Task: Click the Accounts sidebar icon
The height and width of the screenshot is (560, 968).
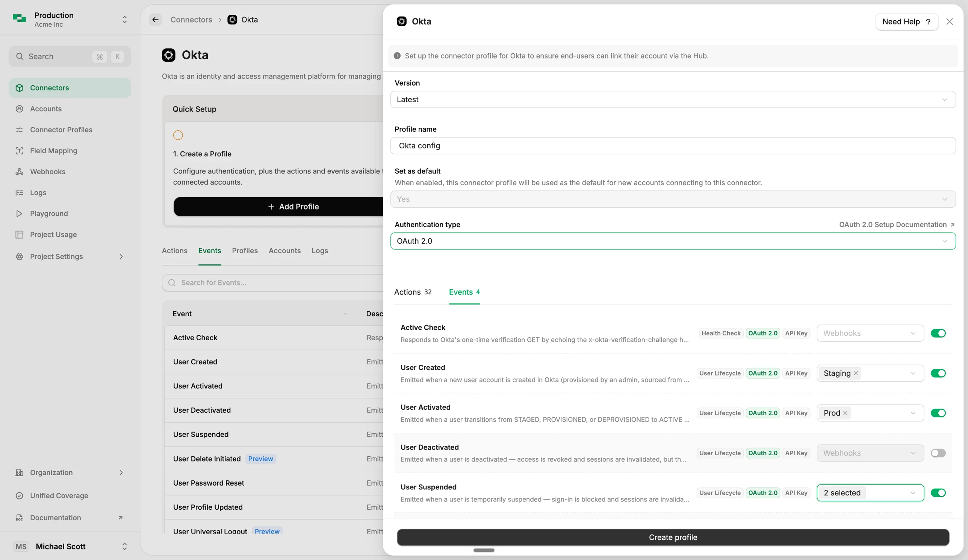Action: (x=19, y=109)
